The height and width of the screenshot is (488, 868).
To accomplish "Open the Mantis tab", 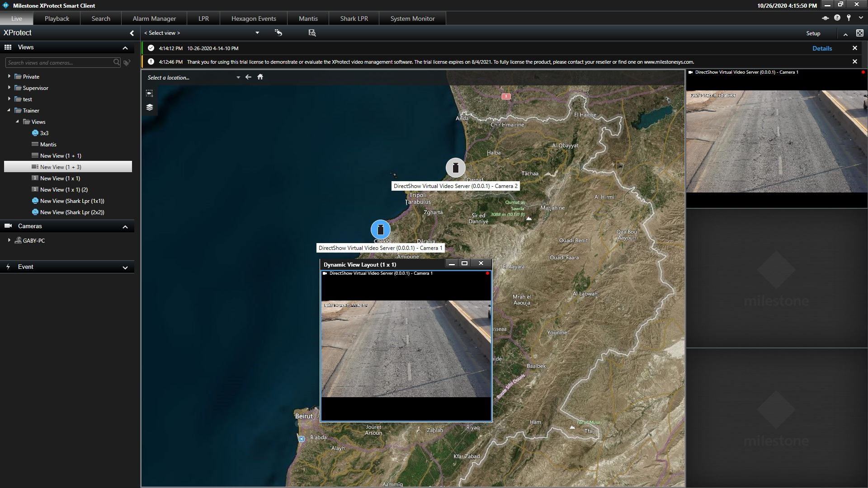I will click(x=308, y=19).
